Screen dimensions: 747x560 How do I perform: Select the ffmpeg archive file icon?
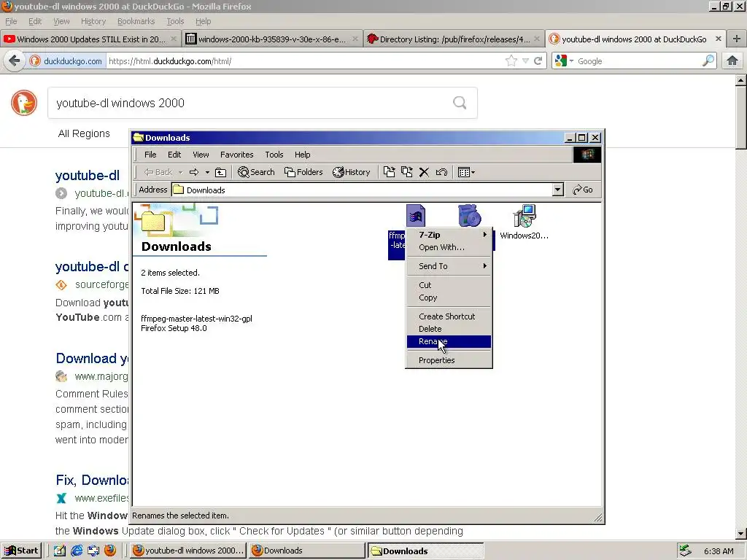[x=415, y=216]
